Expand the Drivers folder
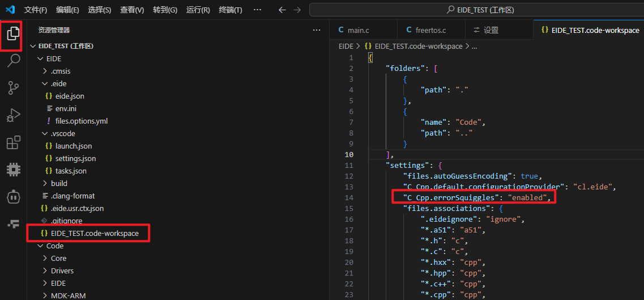The height and width of the screenshot is (300, 644). [62, 271]
